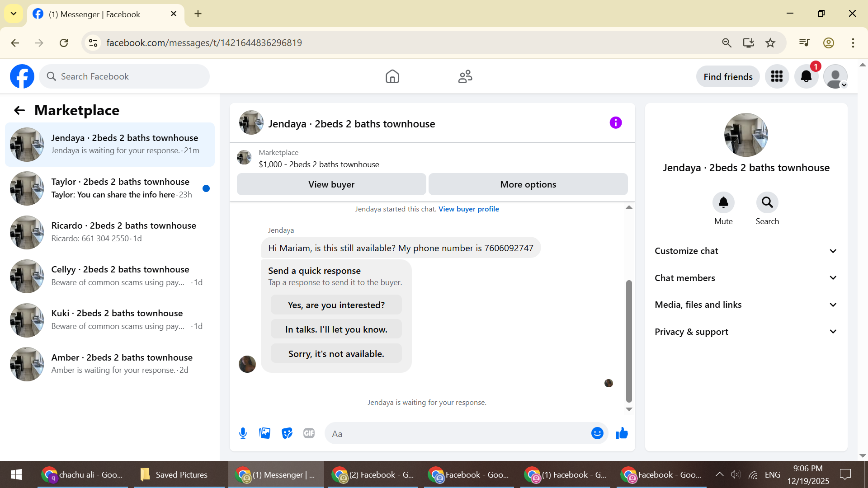This screenshot has width=868, height=488.
Task: Open the notifications bell in top bar
Action: tap(806, 76)
